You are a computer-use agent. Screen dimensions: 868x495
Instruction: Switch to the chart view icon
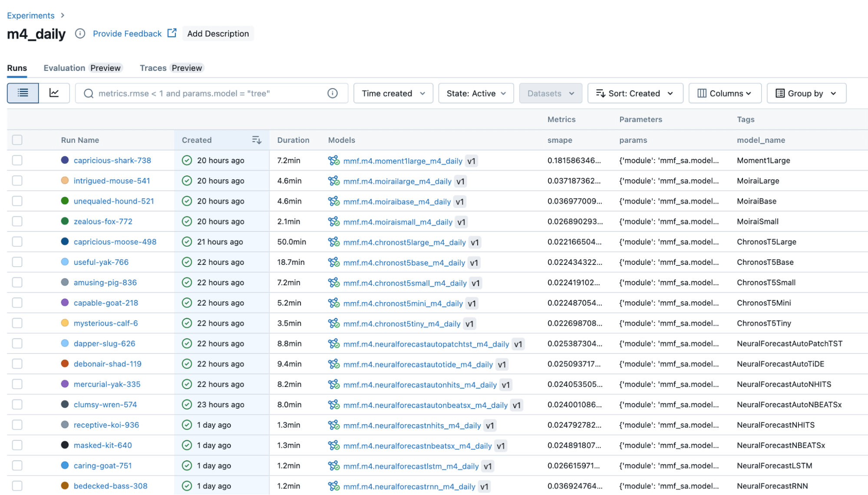54,93
